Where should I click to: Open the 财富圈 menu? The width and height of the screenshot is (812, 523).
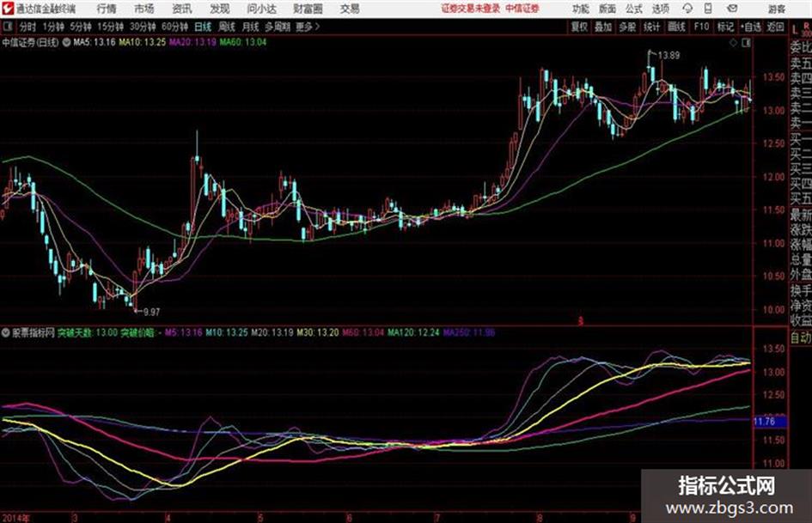308,9
